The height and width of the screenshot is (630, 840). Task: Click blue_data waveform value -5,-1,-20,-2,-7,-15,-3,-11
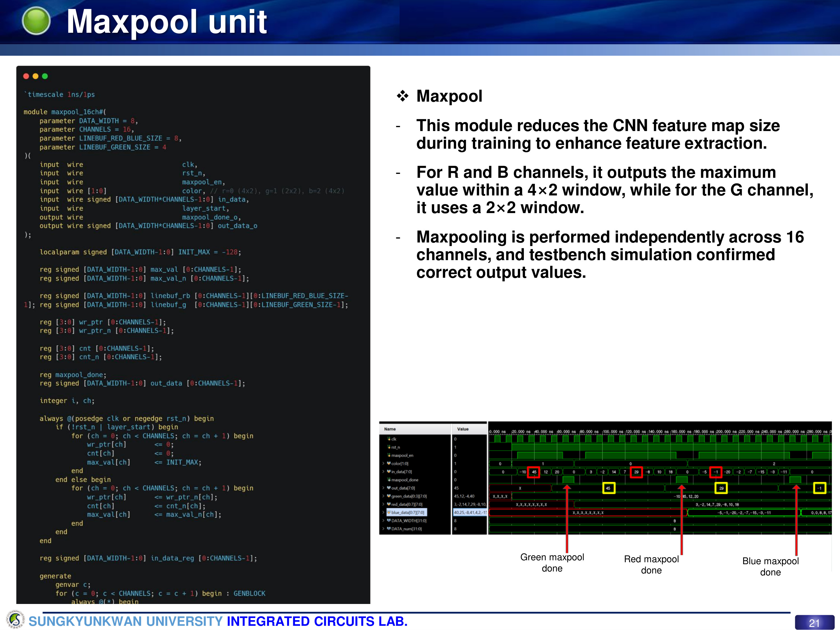click(x=744, y=513)
